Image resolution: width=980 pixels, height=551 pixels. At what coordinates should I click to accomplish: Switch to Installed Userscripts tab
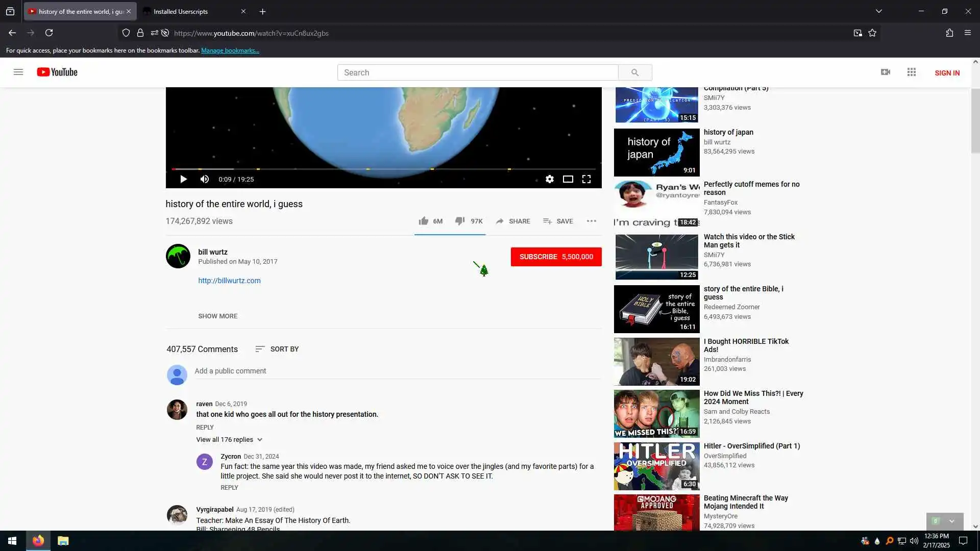[x=181, y=11]
